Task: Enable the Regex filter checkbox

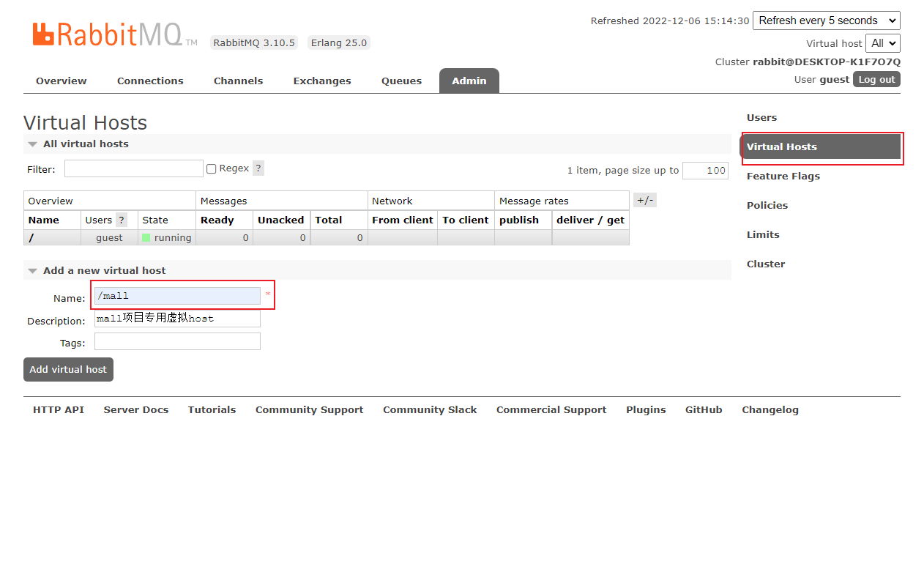Action: (x=212, y=169)
